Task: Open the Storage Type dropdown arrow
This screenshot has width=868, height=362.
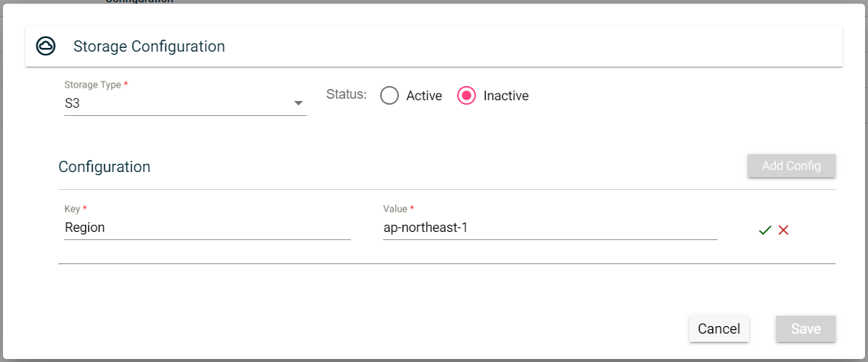Action: click(298, 103)
